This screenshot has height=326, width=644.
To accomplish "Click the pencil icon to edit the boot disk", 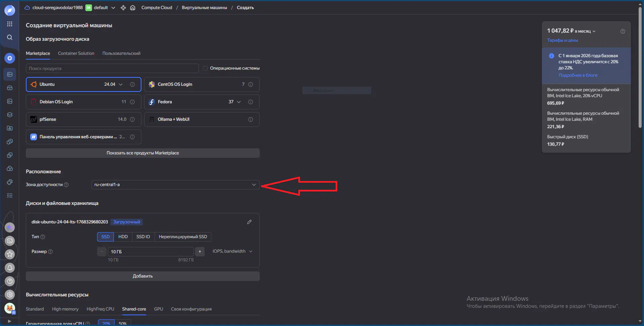I will click(x=249, y=222).
